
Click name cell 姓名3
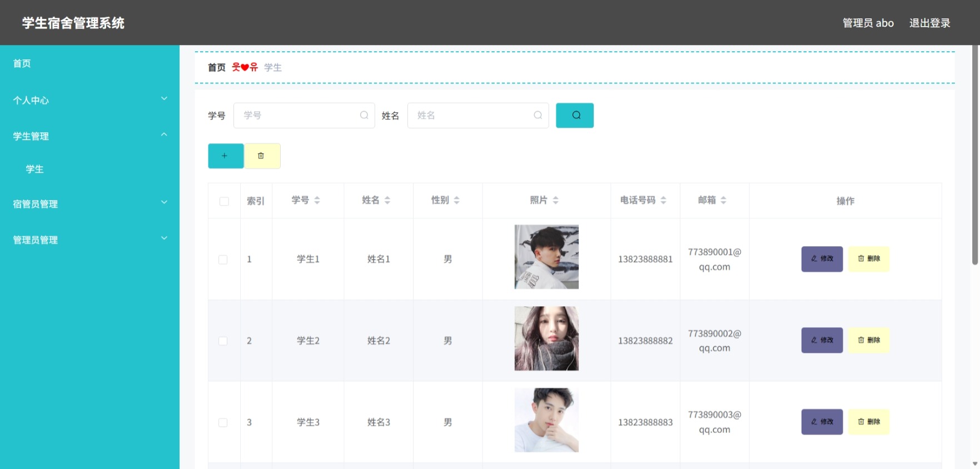379,422
